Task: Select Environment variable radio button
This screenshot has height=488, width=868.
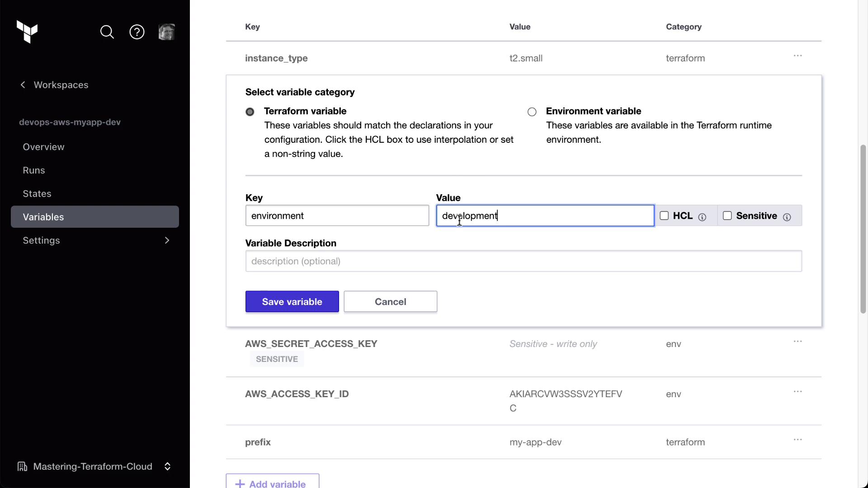Action: (x=532, y=112)
